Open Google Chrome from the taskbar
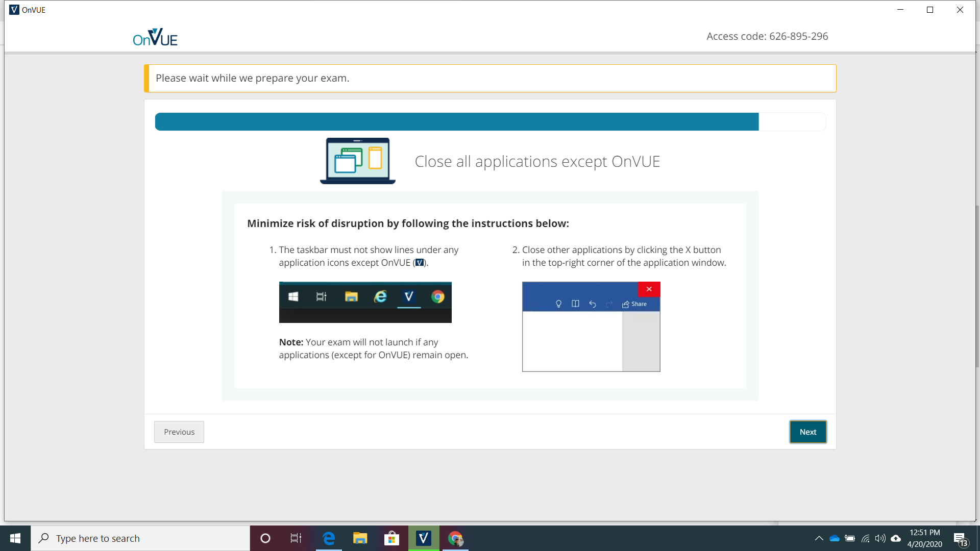 tap(455, 538)
